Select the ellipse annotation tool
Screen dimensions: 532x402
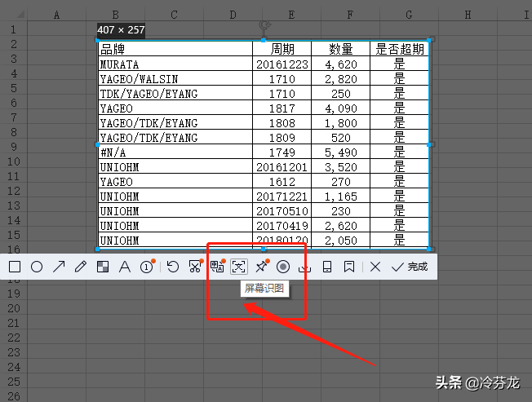click(x=37, y=267)
